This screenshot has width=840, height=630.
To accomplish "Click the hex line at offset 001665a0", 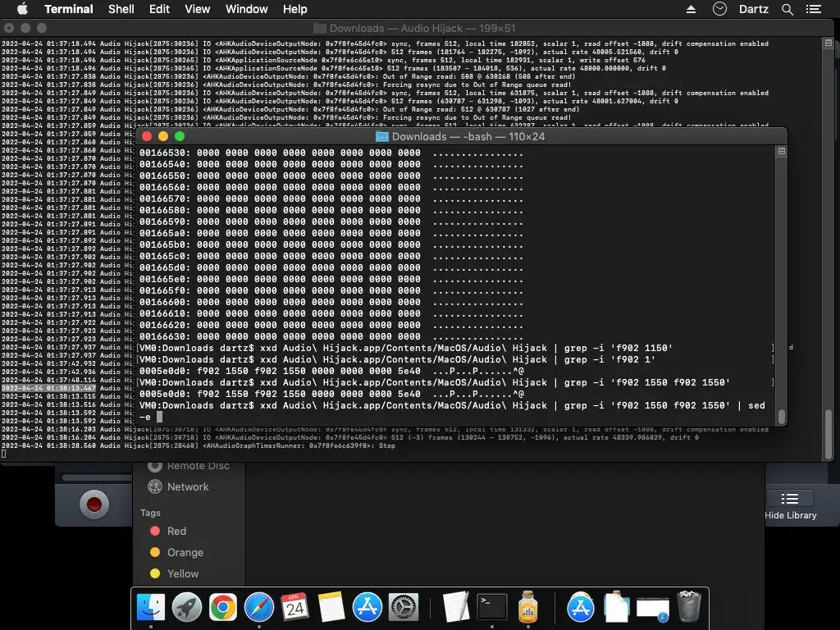I will point(331,234).
